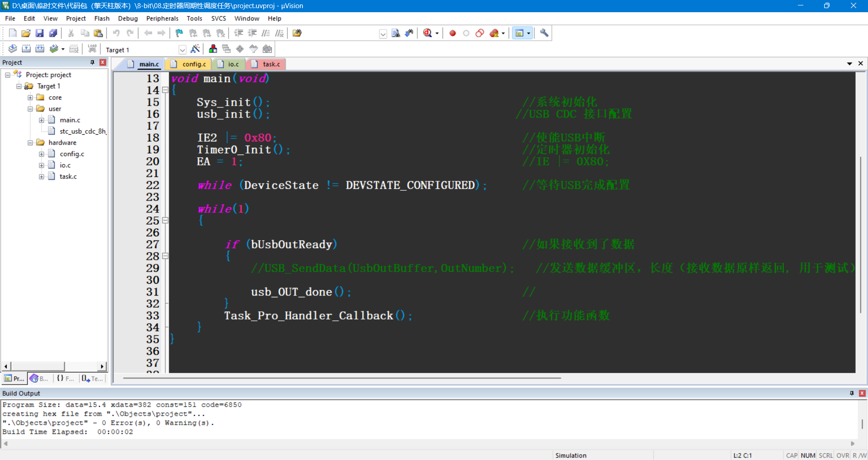Toggle the Project window layout button
This screenshot has height=460, width=868.
click(519, 33)
